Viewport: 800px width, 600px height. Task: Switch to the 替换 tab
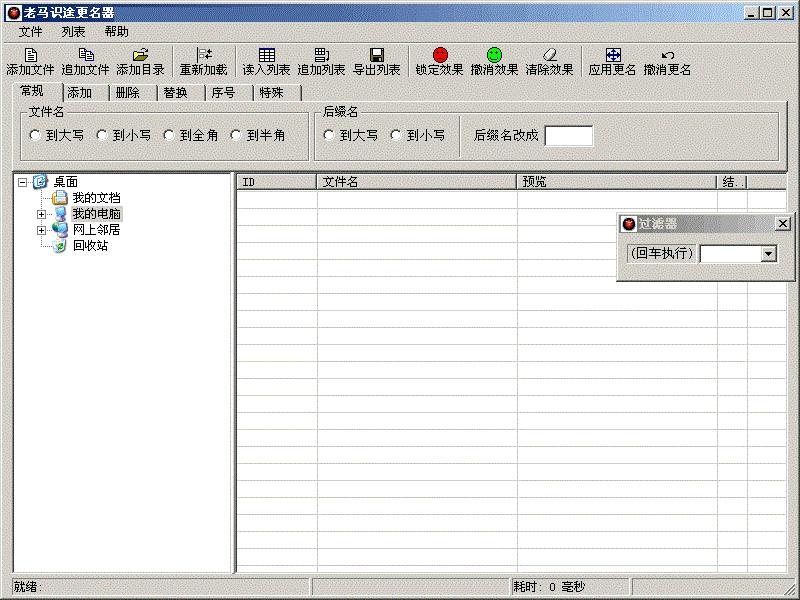(174, 93)
